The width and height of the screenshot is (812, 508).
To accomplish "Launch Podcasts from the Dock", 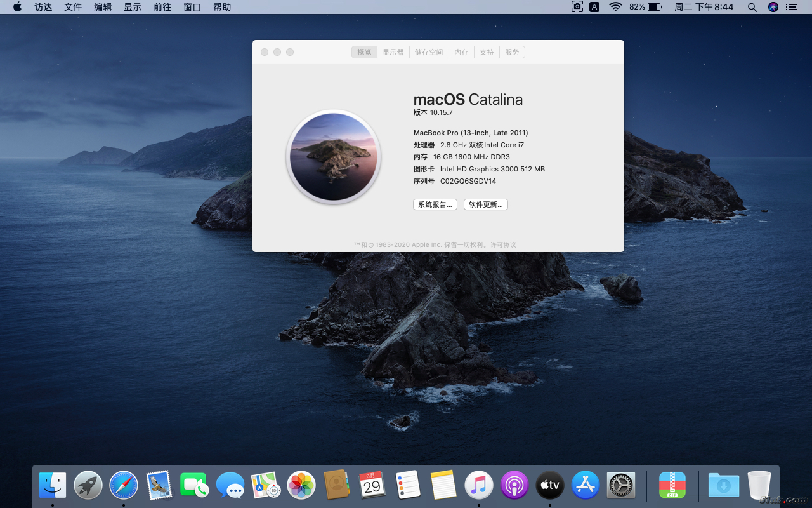I will click(x=514, y=486).
